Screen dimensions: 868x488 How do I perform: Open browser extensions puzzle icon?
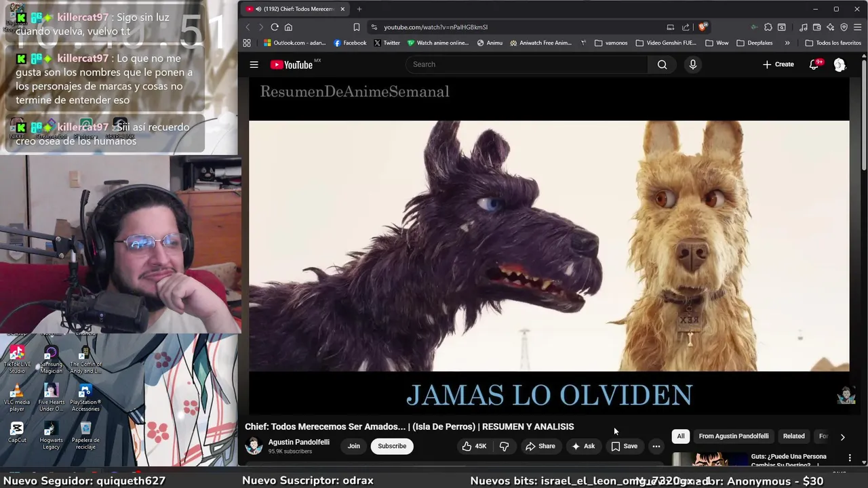pos(768,27)
